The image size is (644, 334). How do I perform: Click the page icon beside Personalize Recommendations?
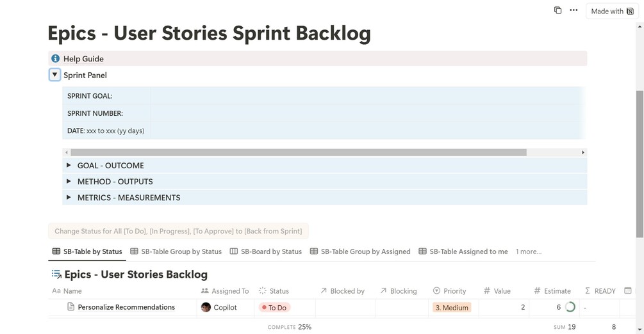click(x=71, y=307)
